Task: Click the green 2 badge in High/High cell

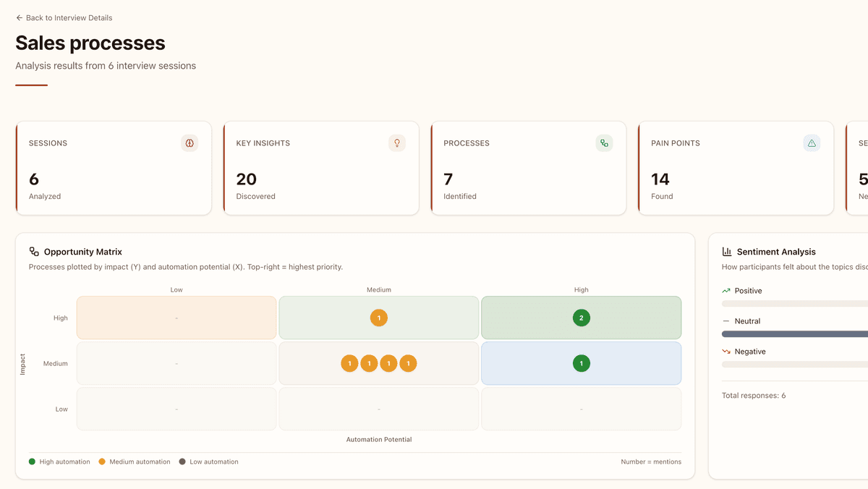Action: (581, 318)
